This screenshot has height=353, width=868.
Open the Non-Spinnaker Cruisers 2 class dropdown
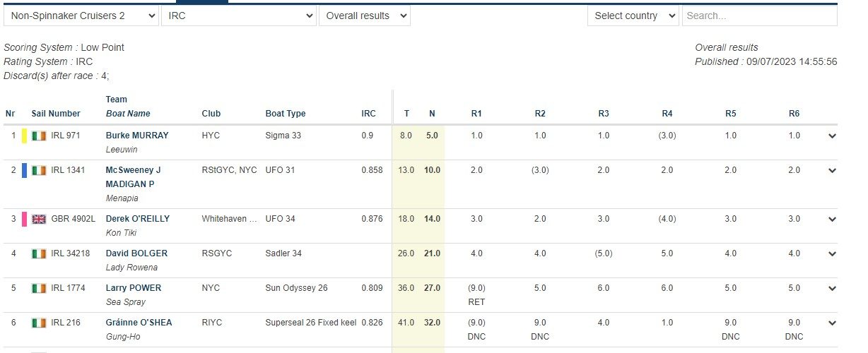click(81, 16)
